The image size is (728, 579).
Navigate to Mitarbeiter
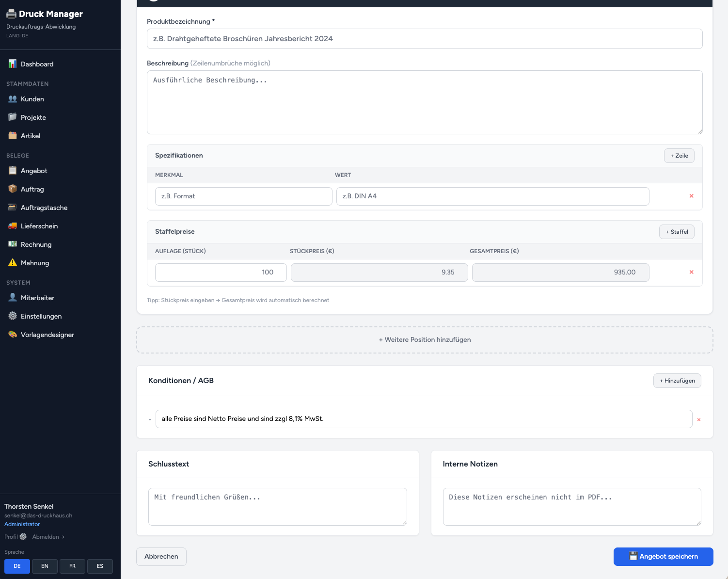37,298
